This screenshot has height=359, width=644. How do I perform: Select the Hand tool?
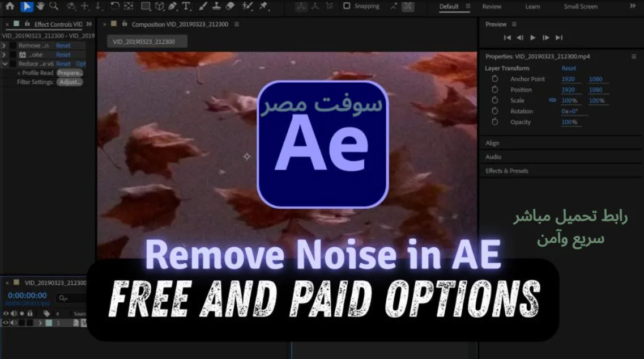(40, 6)
